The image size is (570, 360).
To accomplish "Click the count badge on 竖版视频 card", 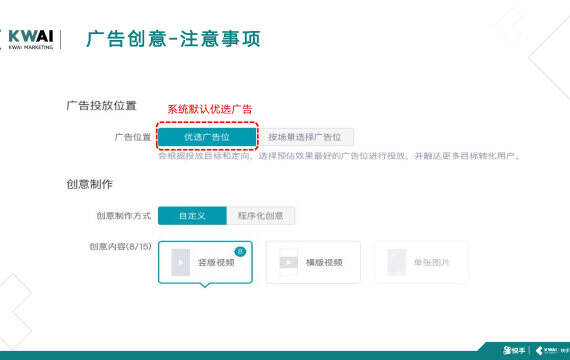I will coord(240,251).
